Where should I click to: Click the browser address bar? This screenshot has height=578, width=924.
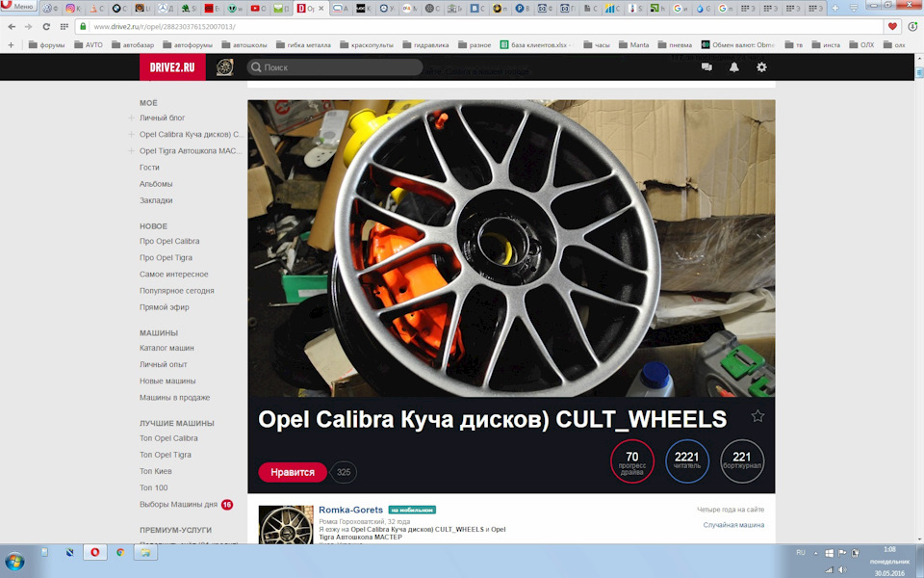481,27
